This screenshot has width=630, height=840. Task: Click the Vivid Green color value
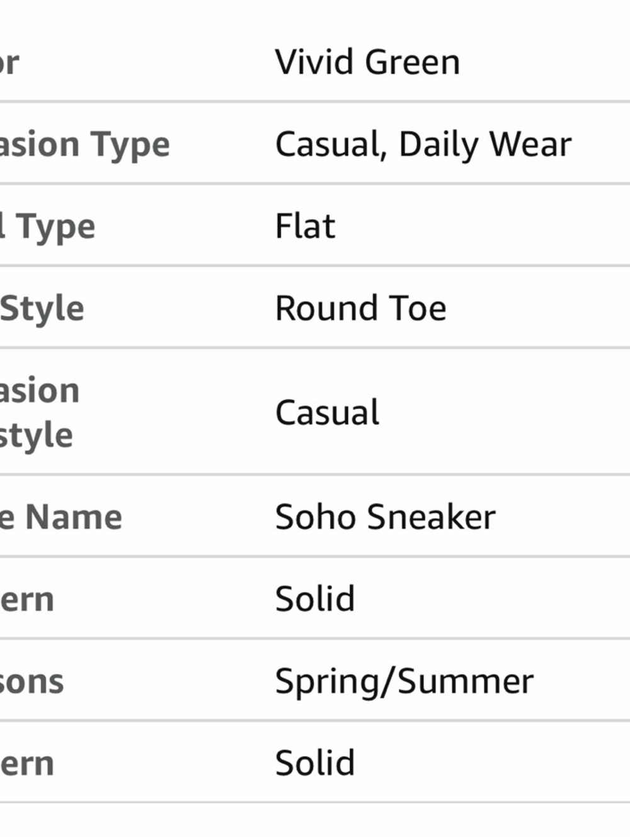(367, 62)
